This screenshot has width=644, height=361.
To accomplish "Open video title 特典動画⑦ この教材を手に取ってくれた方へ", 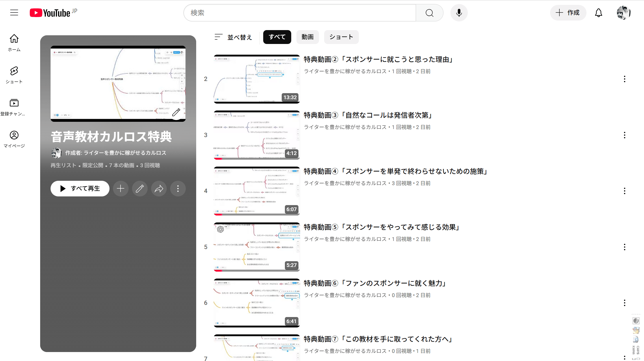I will point(378,339).
